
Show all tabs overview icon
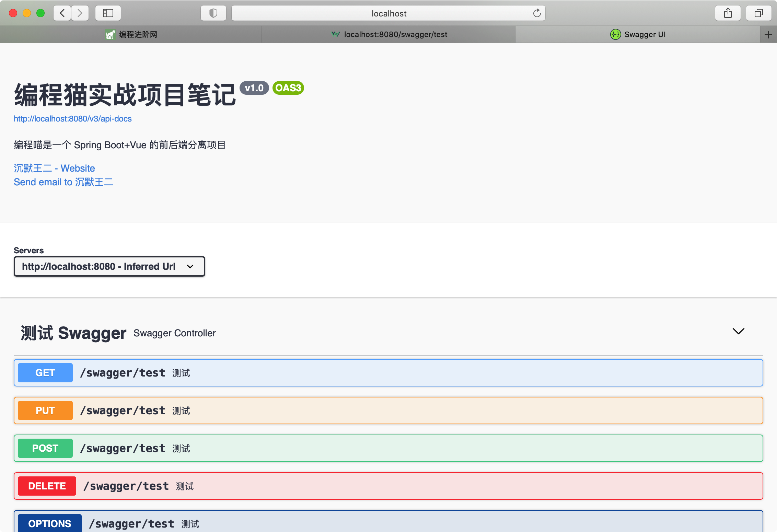(758, 13)
